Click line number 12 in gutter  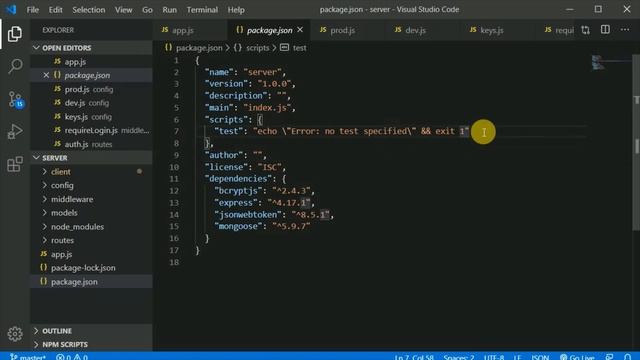174,191
